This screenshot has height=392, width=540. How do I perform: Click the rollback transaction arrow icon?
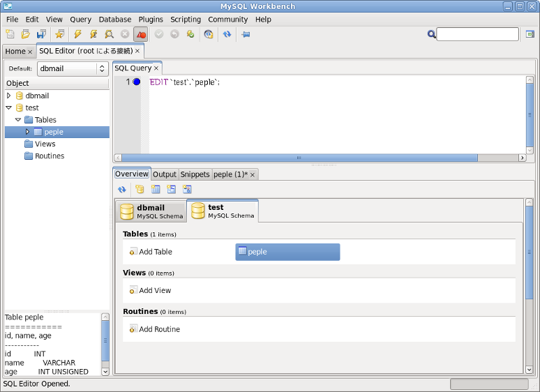point(174,34)
